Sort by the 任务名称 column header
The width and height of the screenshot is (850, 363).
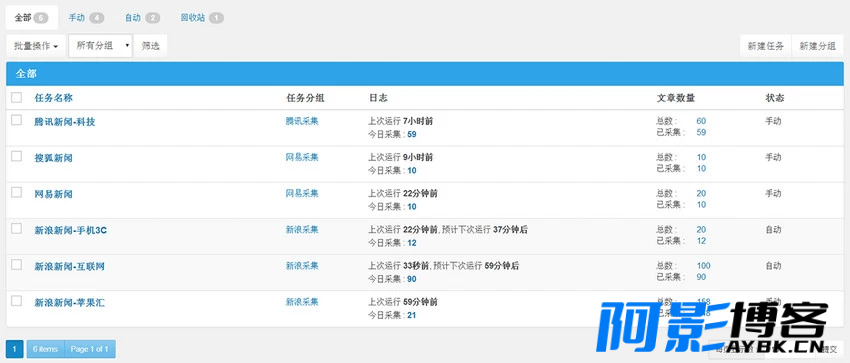pos(54,98)
